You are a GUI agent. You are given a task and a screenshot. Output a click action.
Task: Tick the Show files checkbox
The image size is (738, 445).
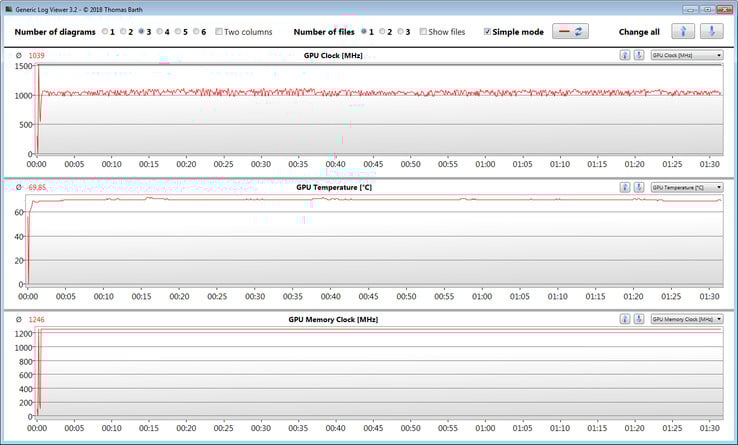(423, 32)
